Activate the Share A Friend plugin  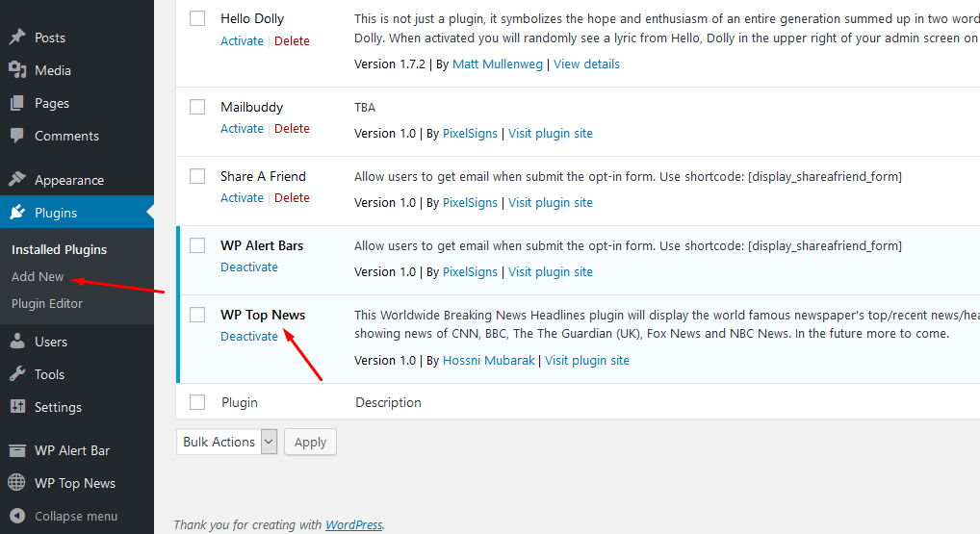coord(242,197)
